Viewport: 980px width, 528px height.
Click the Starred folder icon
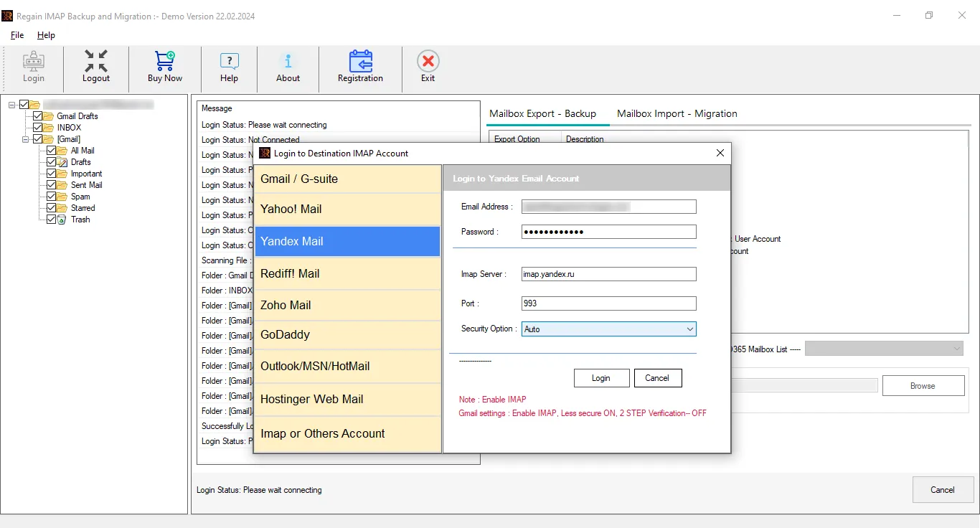(62, 208)
